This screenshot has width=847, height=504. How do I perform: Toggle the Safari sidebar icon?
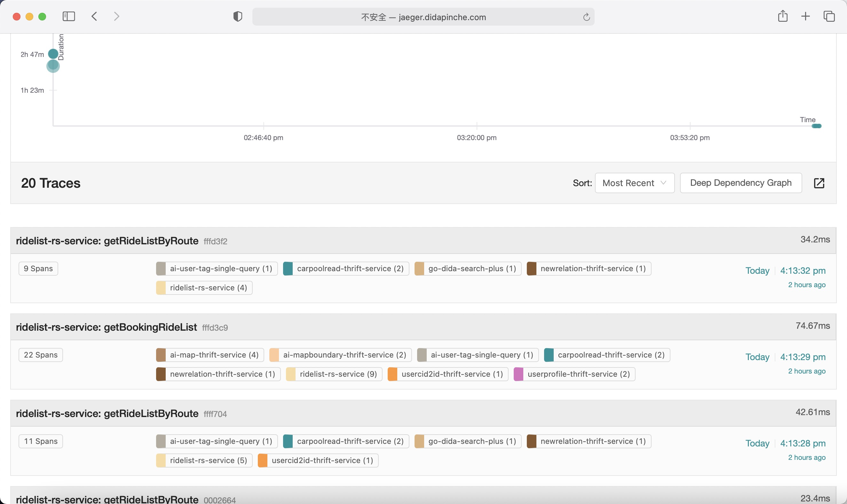(68, 16)
